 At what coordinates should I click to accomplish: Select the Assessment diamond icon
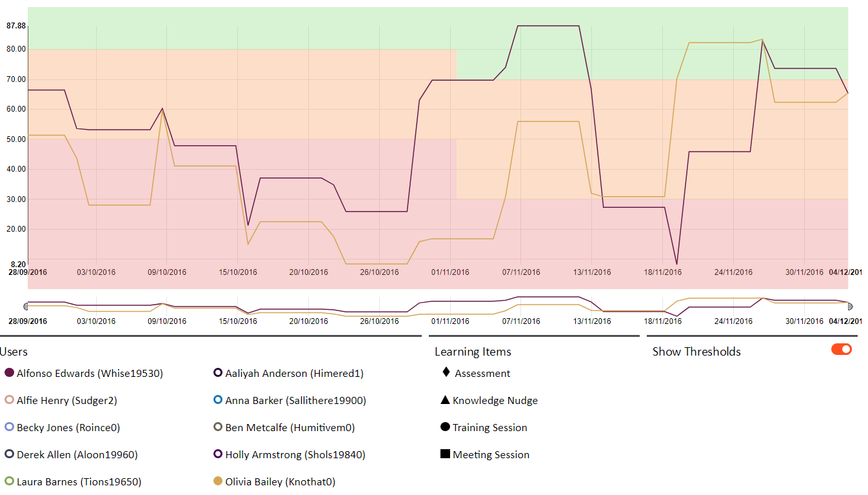tap(446, 372)
